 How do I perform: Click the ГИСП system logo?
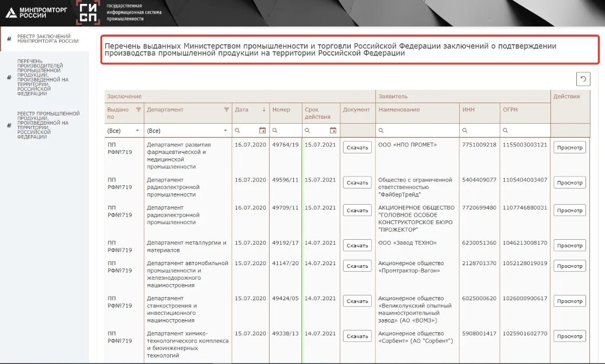click(89, 13)
